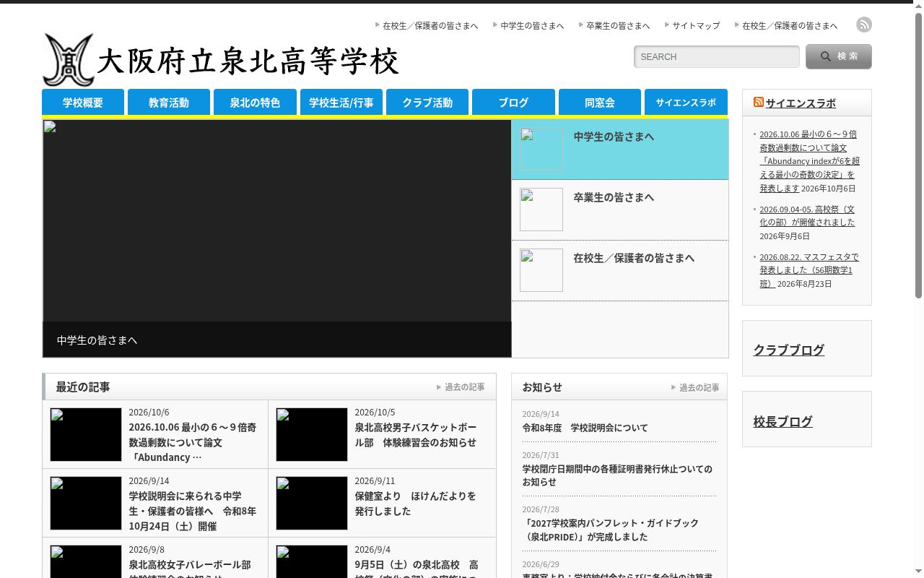Open the 教育活動 menu

pyautogui.click(x=169, y=103)
